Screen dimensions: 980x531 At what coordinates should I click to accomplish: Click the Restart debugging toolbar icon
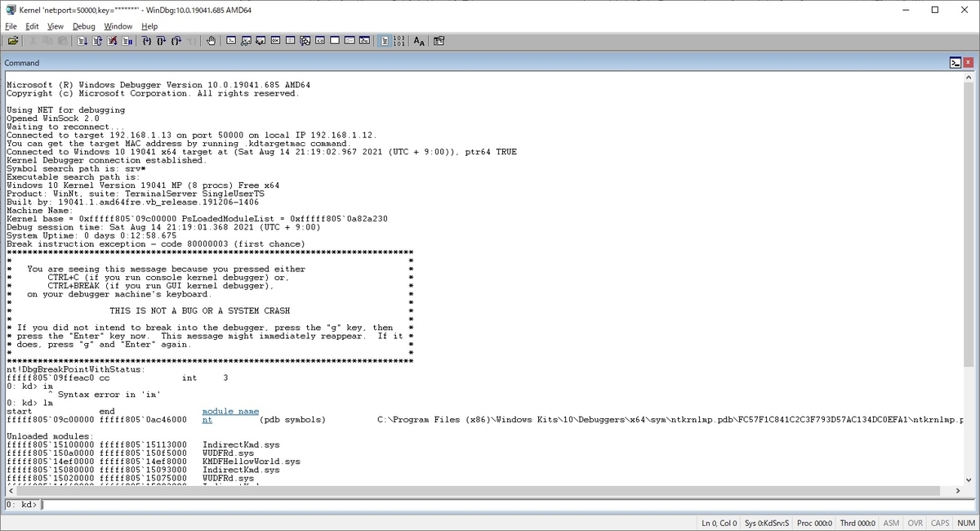coord(97,40)
